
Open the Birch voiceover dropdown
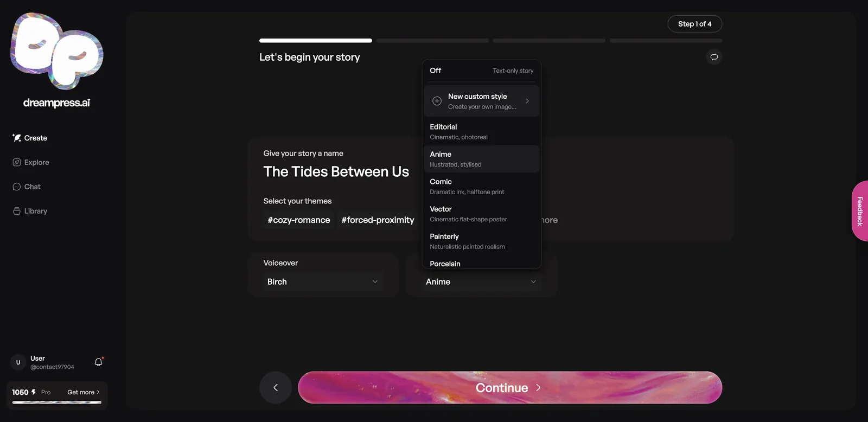323,282
